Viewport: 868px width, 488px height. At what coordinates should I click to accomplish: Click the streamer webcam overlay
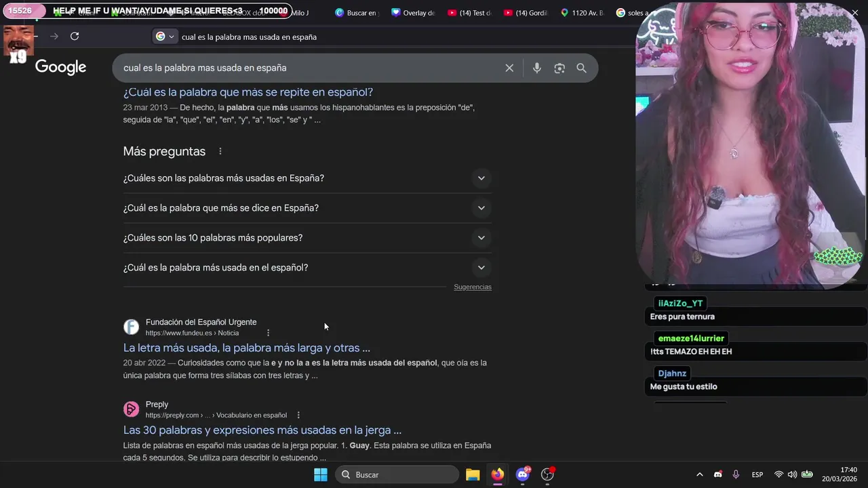(751, 146)
